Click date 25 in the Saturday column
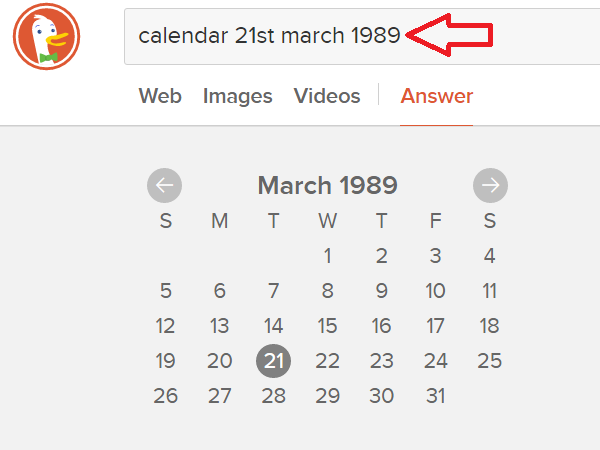The image size is (600, 450). coord(489,361)
